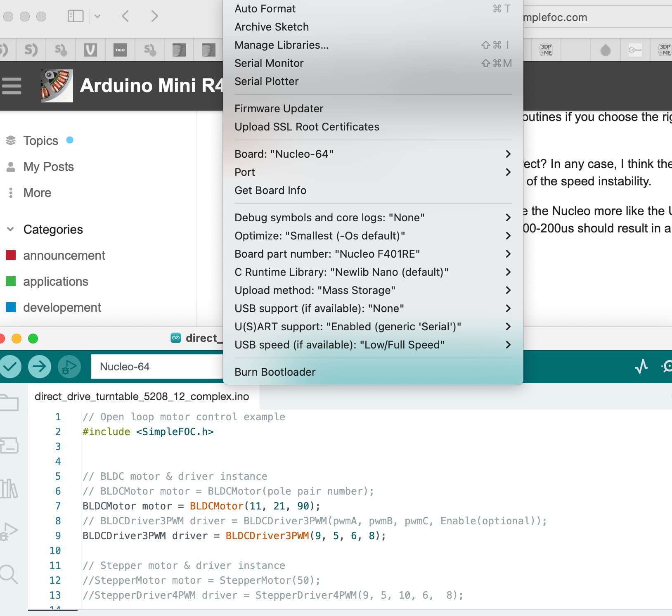Click SimpleFOC motor logo image
The height and width of the screenshot is (616, 672).
57,86
